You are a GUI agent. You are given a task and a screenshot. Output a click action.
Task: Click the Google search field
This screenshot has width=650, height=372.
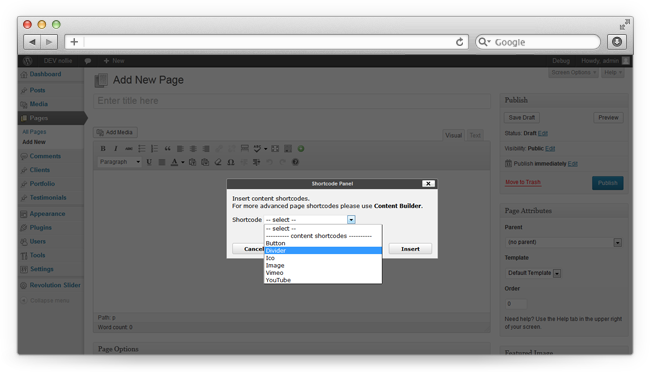pyautogui.click(x=538, y=42)
